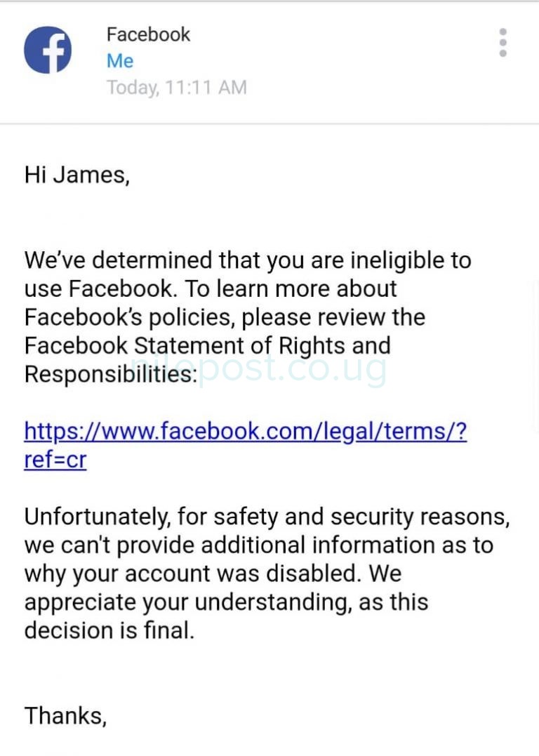Click the "Today, 11:11 AM" timestamp
Image resolution: width=539 pixels, height=756 pixels.
176,88
